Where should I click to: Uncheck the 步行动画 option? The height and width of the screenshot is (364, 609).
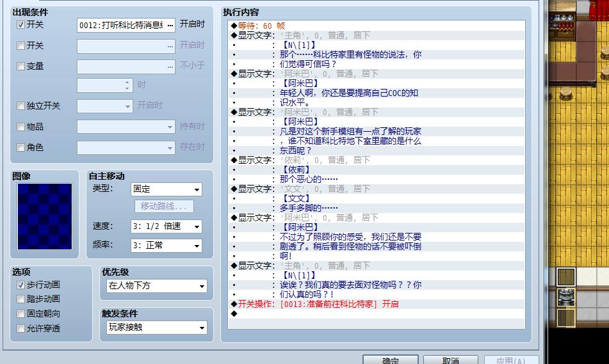point(21,285)
